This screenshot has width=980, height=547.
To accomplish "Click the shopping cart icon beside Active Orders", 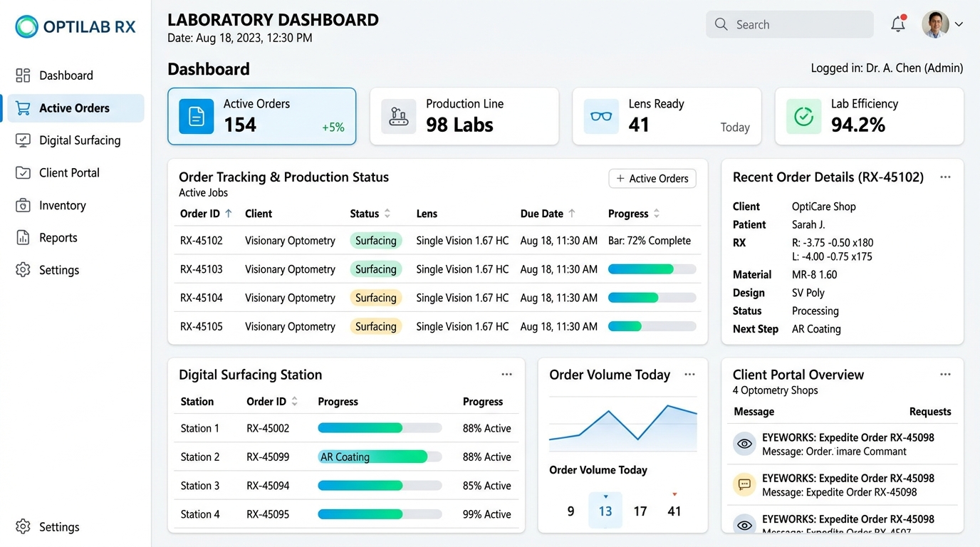I will tap(23, 108).
